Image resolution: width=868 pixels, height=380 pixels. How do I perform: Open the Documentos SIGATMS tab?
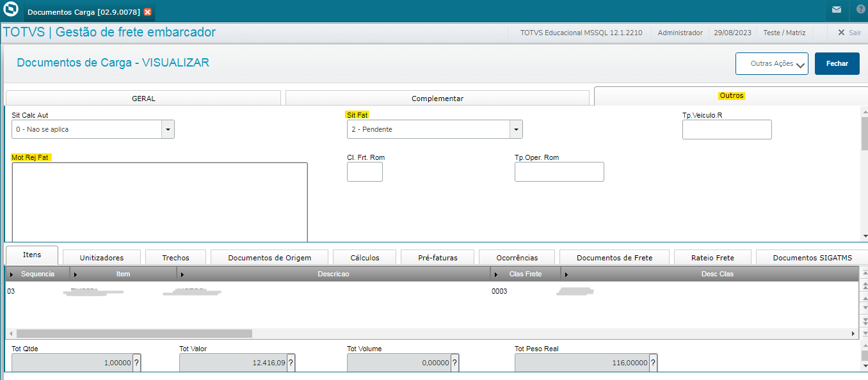click(812, 257)
